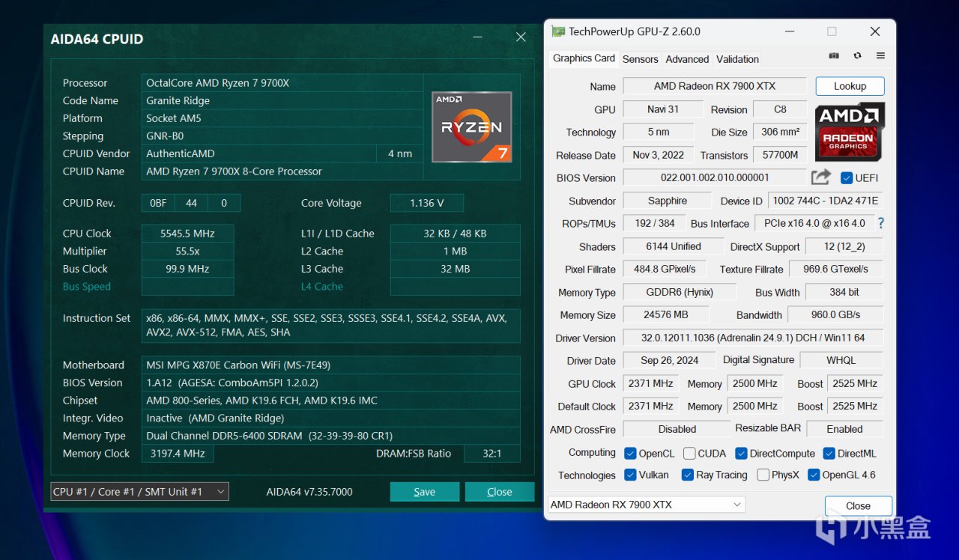
Task: Click the Shaders value "6144 Unified"
Action: point(673,246)
